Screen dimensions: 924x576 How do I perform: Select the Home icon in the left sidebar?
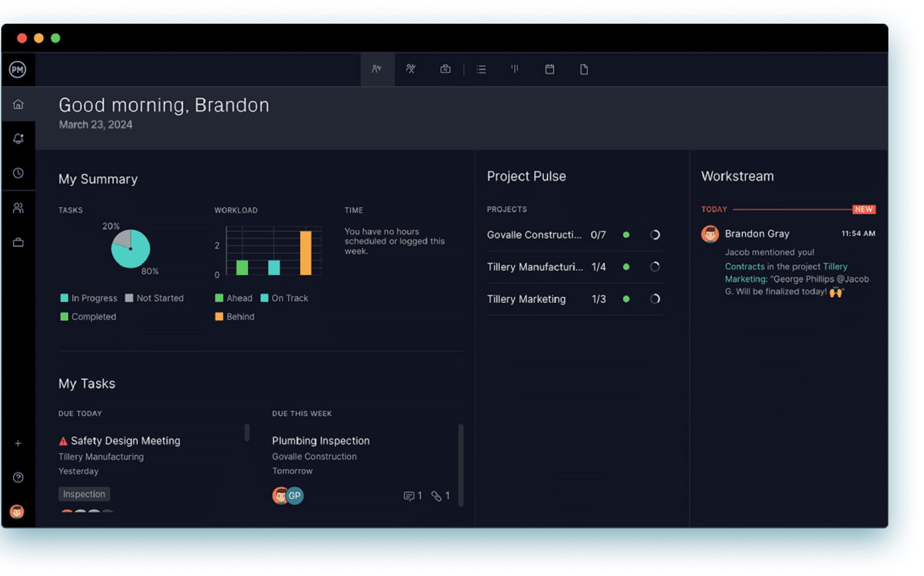[x=18, y=104]
